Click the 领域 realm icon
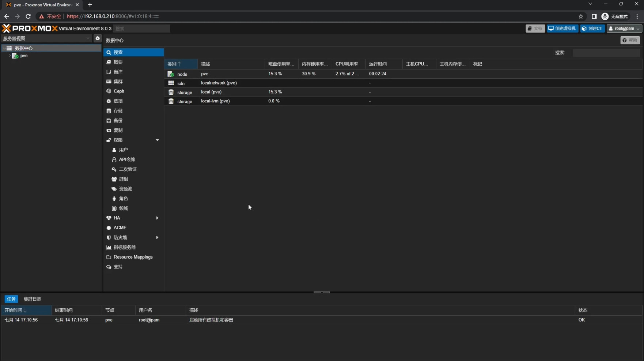The height and width of the screenshot is (361, 644). click(x=114, y=208)
